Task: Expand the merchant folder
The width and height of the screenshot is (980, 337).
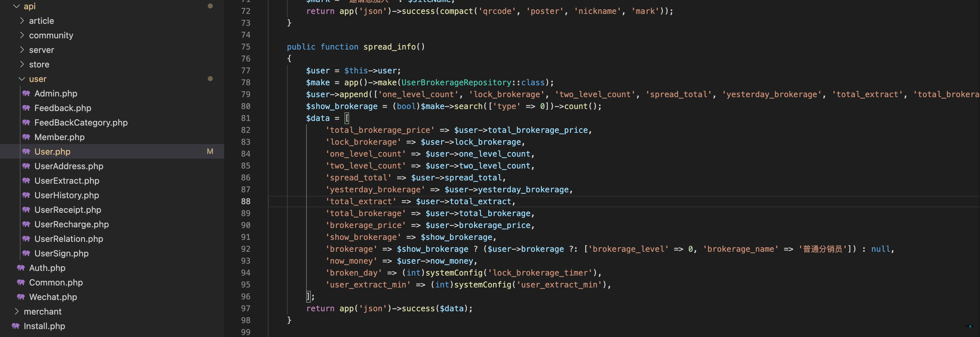Action: pyautogui.click(x=16, y=312)
